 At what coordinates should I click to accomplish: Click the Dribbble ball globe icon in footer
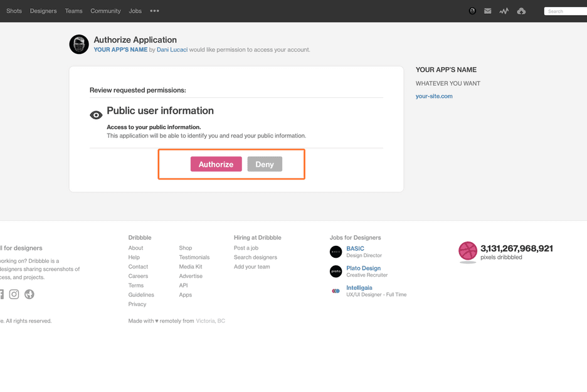point(29,294)
